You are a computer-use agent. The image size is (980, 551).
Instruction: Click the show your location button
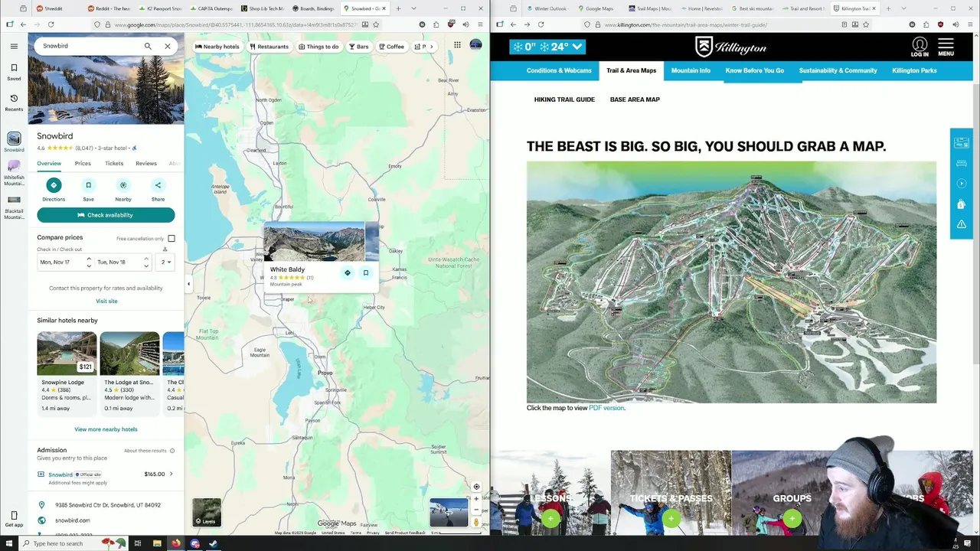pos(476,487)
